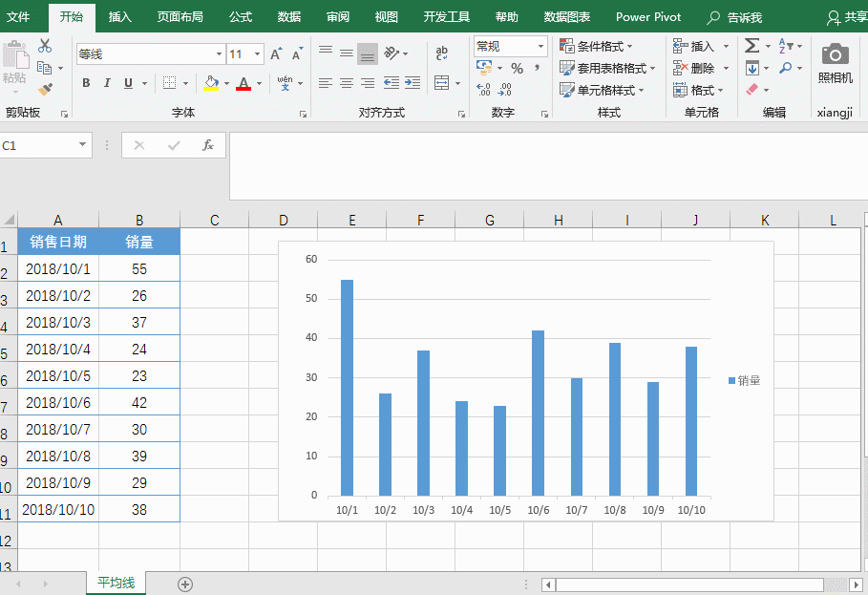This screenshot has height=595, width=868.
Task: Click the AutoSum sigma icon
Action: tap(752, 46)
